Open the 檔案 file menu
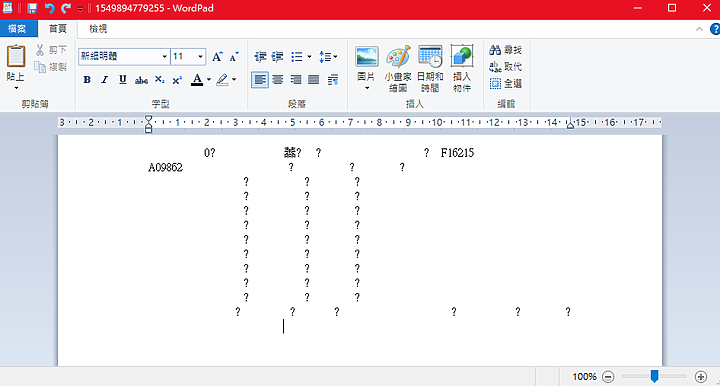 (x=17, y=28)
